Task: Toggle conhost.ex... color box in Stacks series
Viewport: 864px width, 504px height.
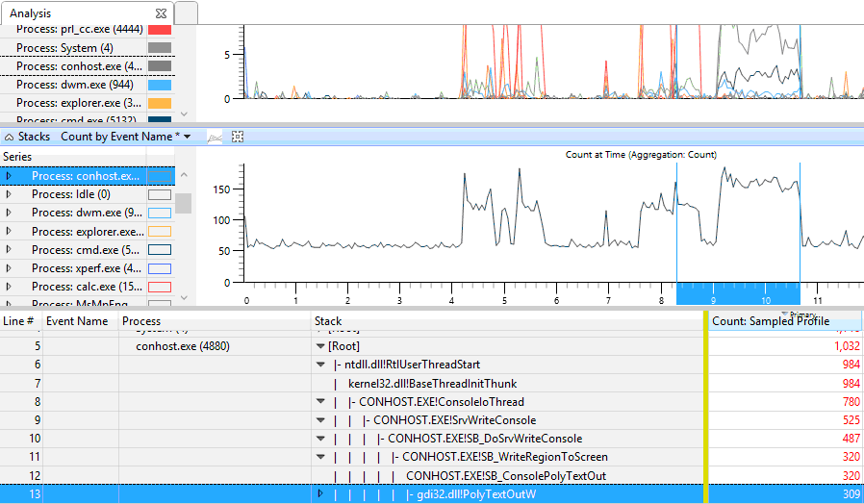Action: (x=160, y=176)
